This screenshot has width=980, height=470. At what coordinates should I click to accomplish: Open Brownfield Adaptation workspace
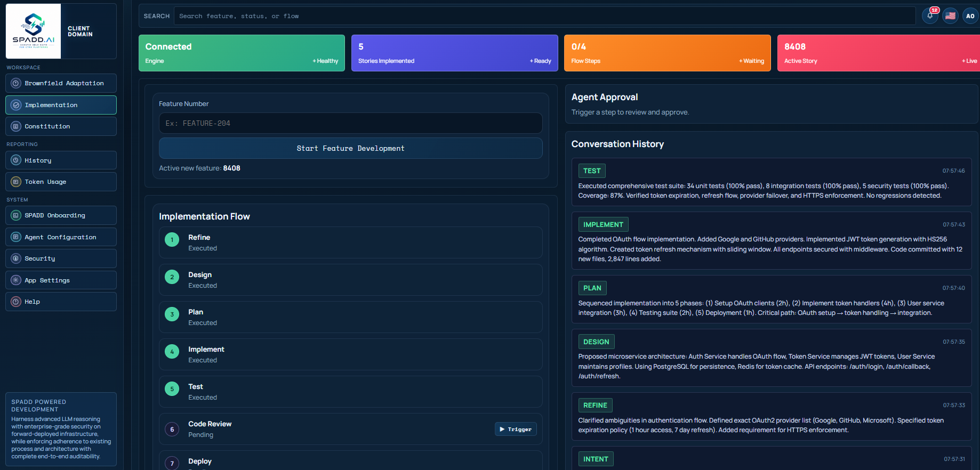coord(61,83)
